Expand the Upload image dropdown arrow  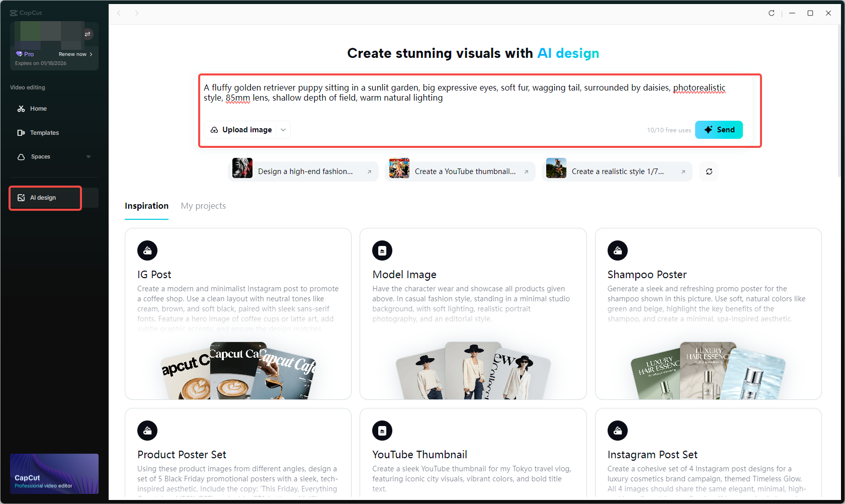[283, 130]
